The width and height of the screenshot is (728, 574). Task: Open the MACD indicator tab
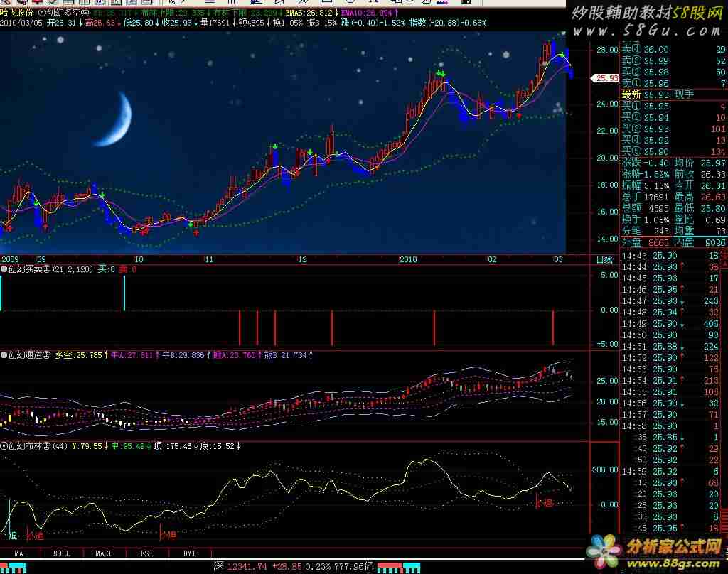[x=104, y=553]
